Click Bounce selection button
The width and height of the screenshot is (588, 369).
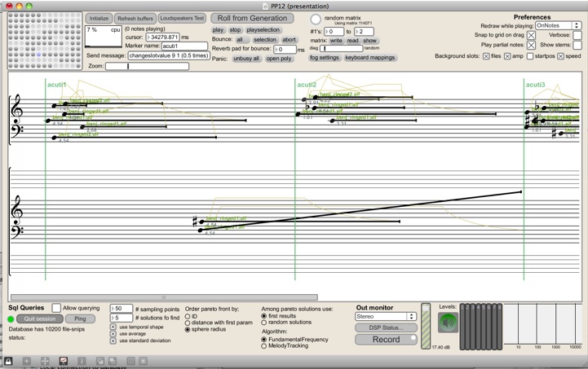pos(265,40)
